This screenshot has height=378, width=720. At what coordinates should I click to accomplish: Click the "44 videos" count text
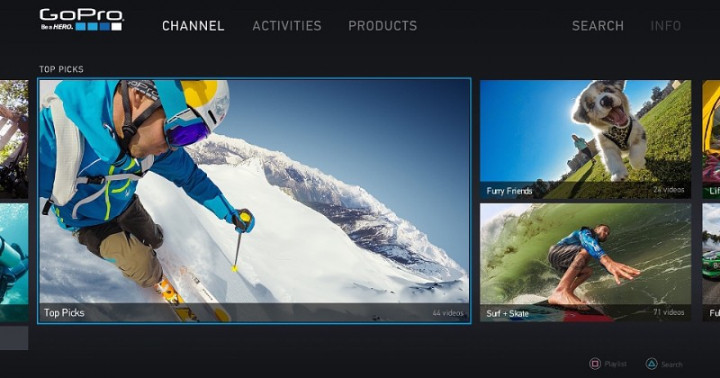click(448, 313)
